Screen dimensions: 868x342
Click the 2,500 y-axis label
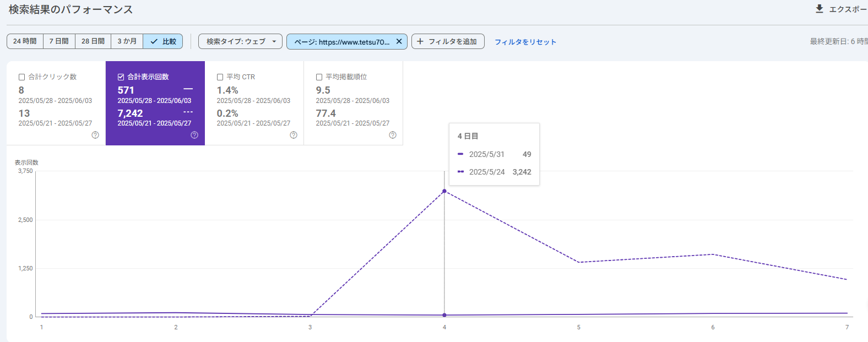click(x=25, y=220)
